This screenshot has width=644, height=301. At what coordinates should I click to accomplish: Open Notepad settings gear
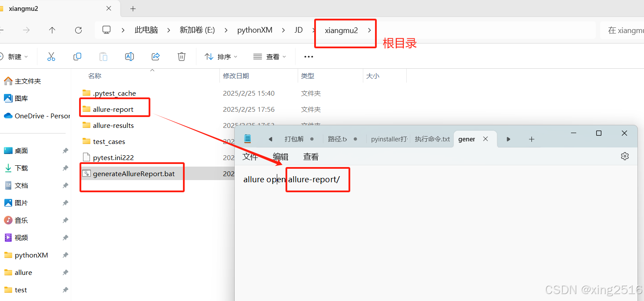point(625,156)
